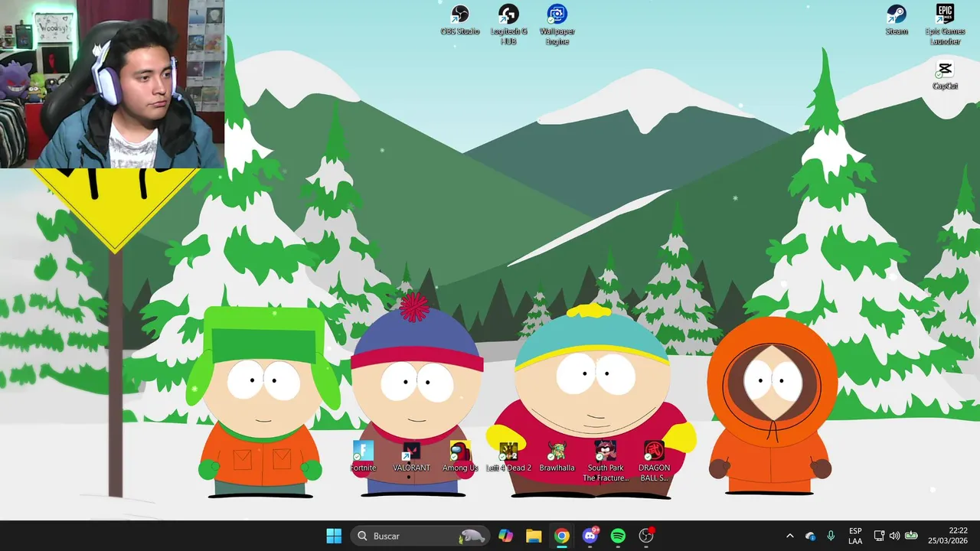Click the microphone tray icon
Screen dimensions: 980x551
[831, 536]
